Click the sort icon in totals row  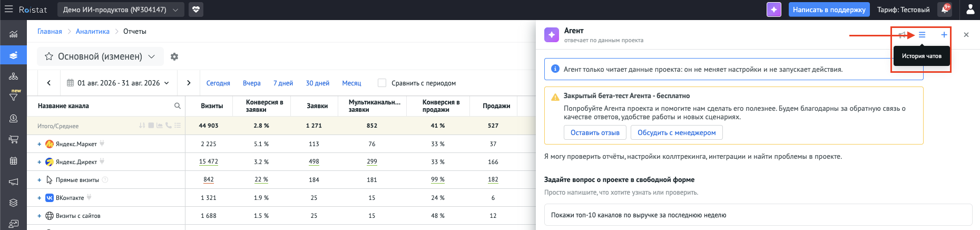point(142,126)
